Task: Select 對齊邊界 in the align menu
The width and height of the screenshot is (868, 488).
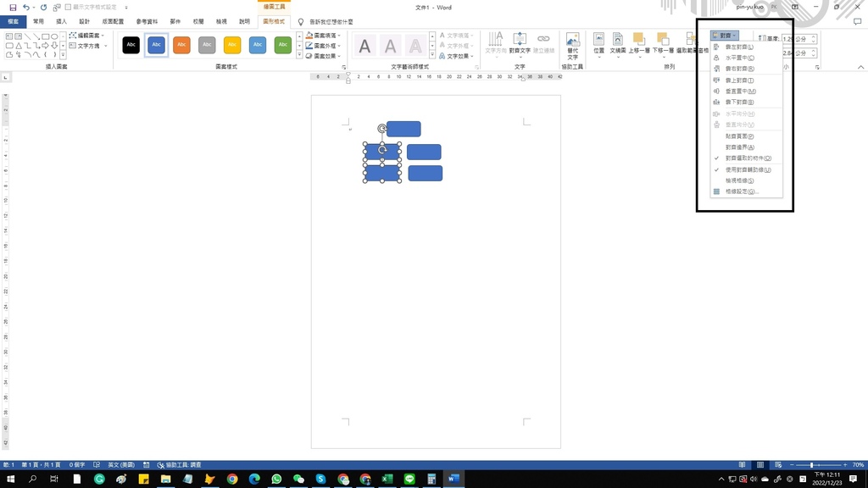Action: 747,147
